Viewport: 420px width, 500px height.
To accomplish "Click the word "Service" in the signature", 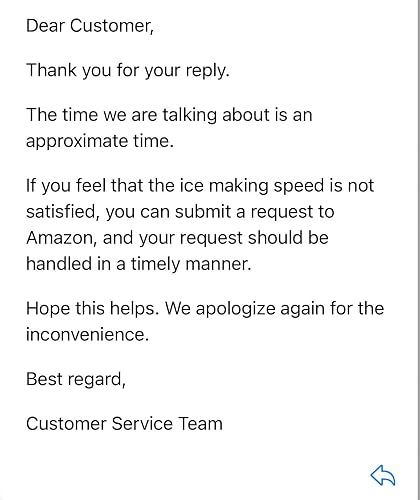I will (142, 424).
